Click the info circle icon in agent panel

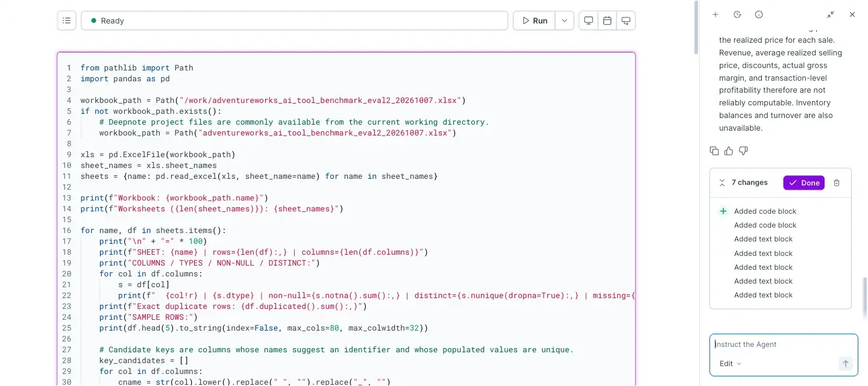pos(759,14)
